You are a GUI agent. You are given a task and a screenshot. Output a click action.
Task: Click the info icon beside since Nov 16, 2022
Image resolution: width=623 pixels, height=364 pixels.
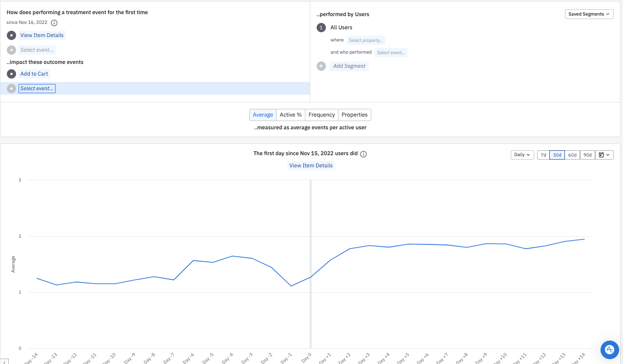pyautogui.click(x=54, y=23)
